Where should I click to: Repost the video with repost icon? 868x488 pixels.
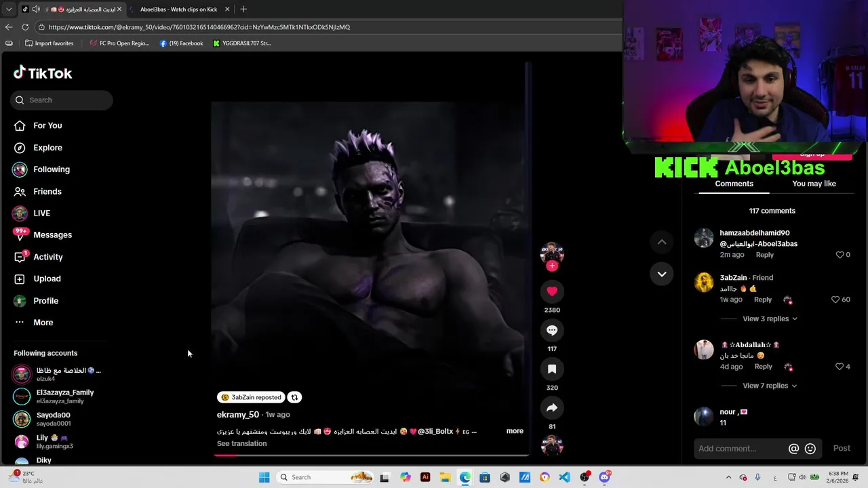pyautogui.click(x=294, y=397)
